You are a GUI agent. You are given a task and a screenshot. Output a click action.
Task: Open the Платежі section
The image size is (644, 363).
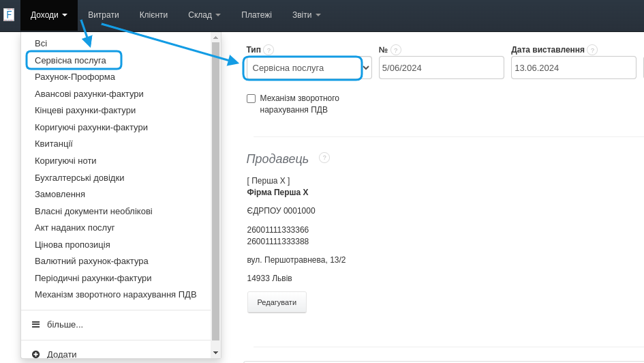(x=256, y=14)
